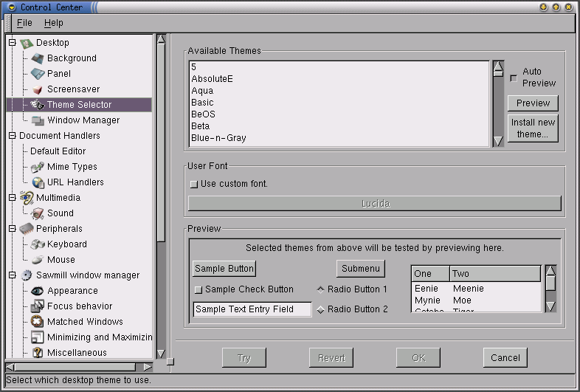
Task: Click the themes list scroll down arrow
Action: pyautogui.click(x=498, y=140)
